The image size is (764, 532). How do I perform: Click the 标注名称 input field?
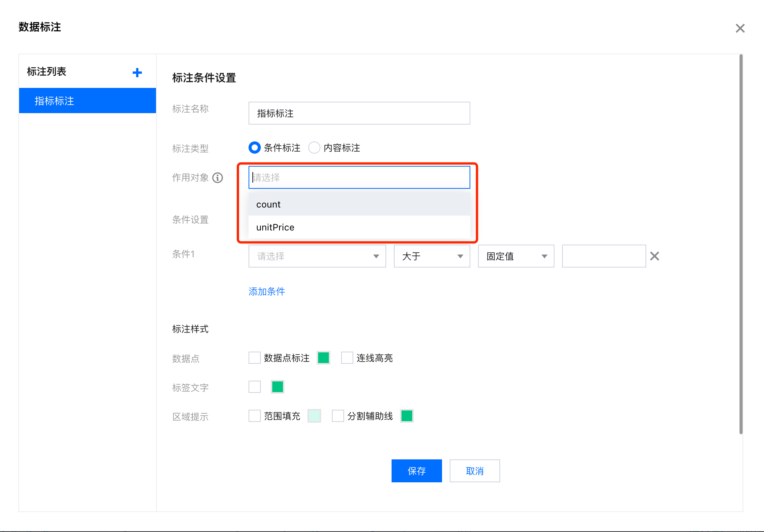(359, 113)
